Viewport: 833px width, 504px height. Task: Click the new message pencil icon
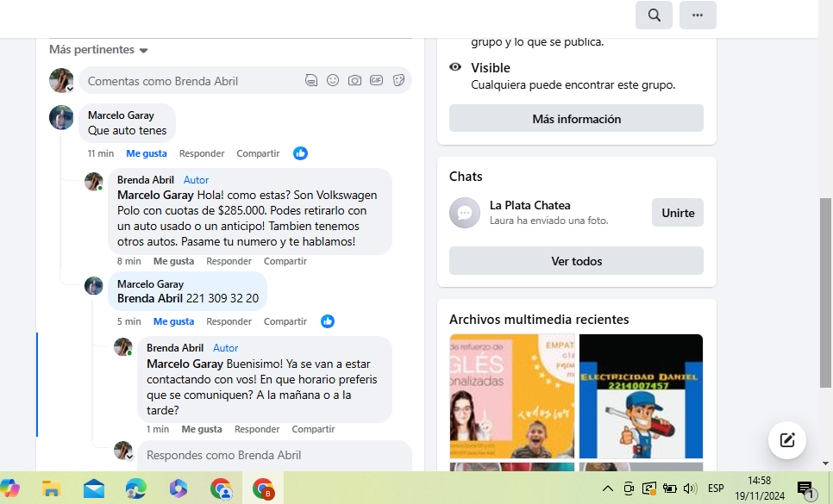pyautogui.click(x=786, y=439)
